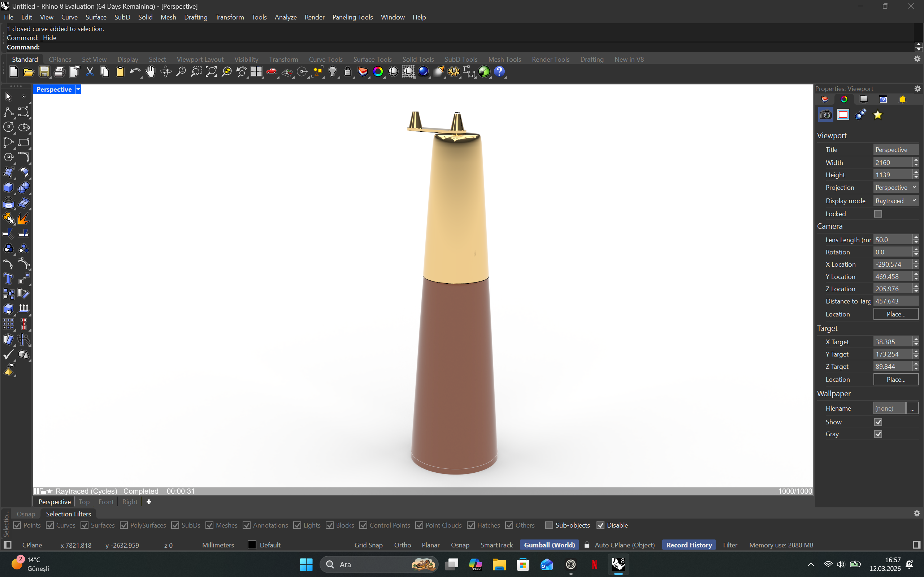Open the Help question mark icon
This screenshot has height=577, width=924.
(499, 72)
